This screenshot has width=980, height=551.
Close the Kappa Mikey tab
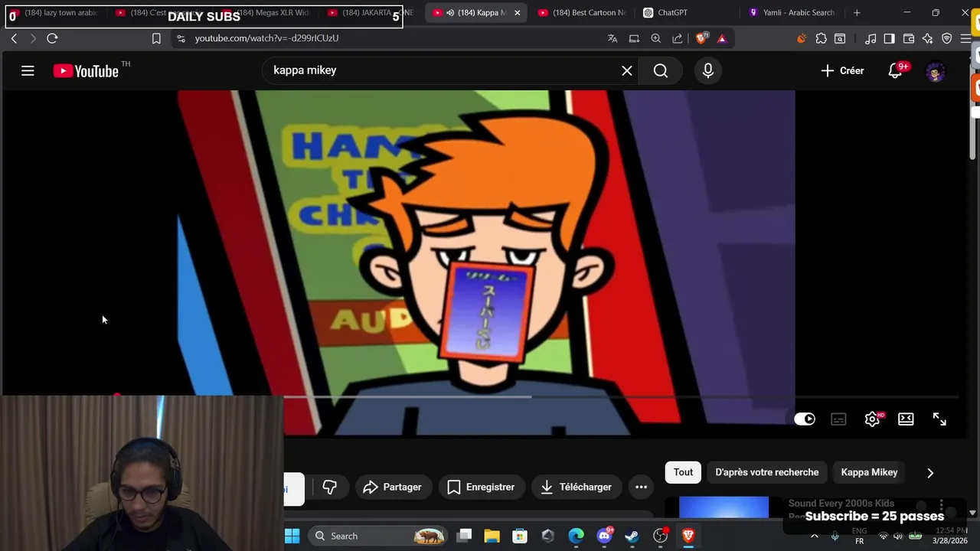pos(518,13)
